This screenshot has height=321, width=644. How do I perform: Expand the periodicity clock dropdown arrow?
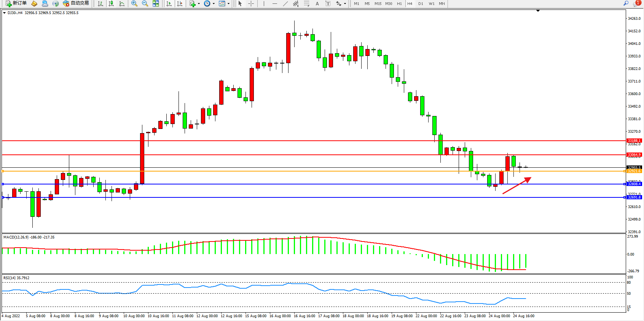point(214,4)
